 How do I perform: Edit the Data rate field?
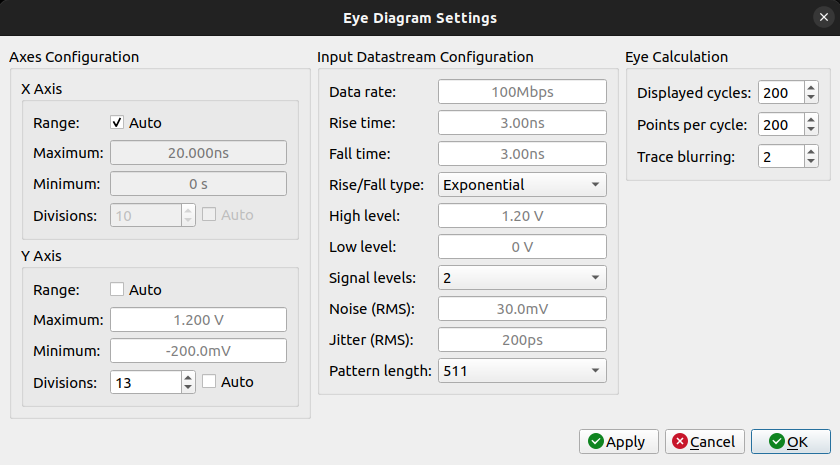pyautogui.click(x=522, y=92)
